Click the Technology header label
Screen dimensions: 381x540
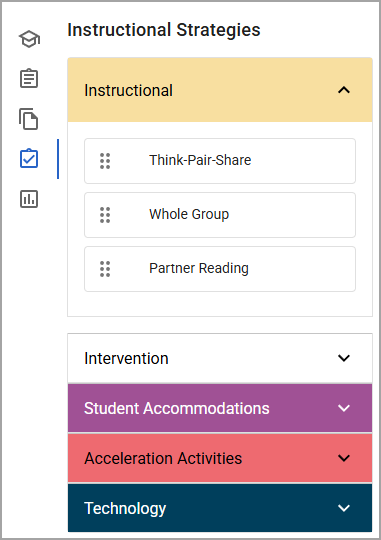coord(125,509)
